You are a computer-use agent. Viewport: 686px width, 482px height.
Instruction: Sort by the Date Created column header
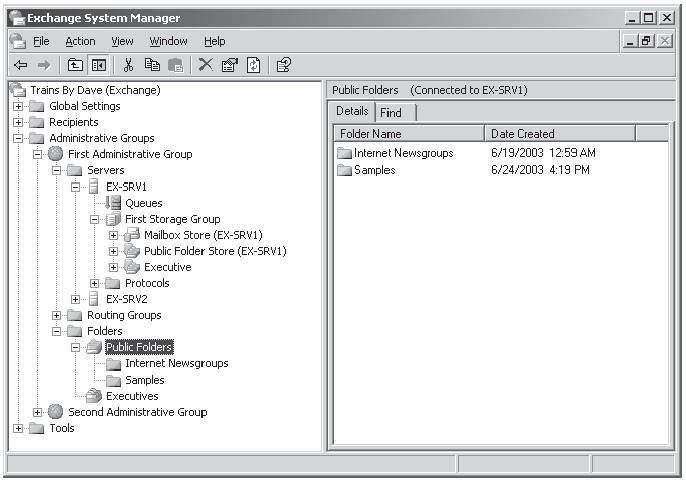pyautogui.click(x=560, y=133)
